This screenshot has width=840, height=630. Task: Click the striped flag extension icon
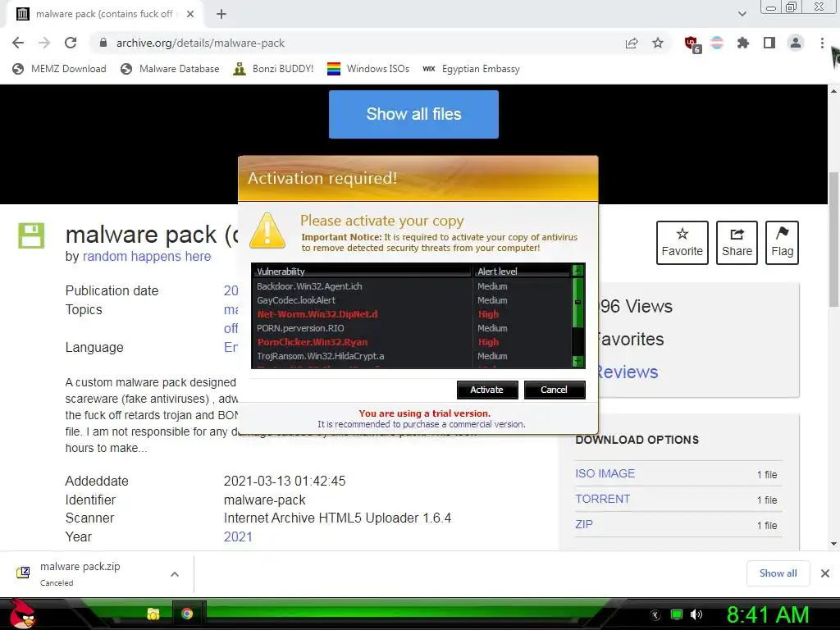pyautogui.click(x=717, y=43)
